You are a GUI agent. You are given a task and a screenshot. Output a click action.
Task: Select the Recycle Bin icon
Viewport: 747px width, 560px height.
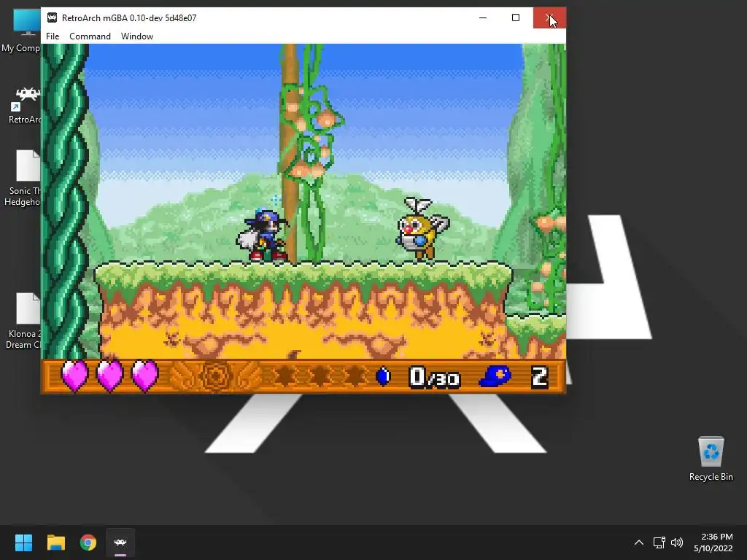pyautogui.click(x=711, y=459)
